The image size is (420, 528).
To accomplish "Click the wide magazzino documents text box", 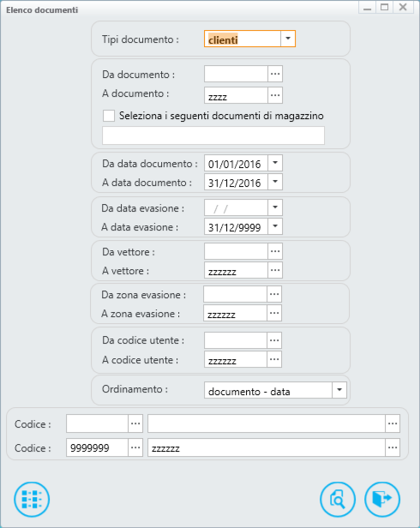I will point(213,135).
